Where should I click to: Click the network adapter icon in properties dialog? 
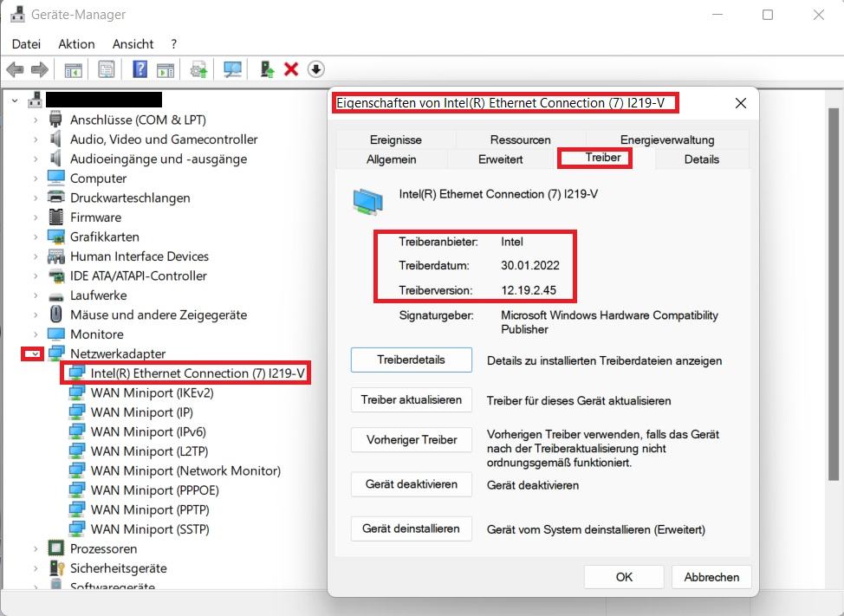367,202
